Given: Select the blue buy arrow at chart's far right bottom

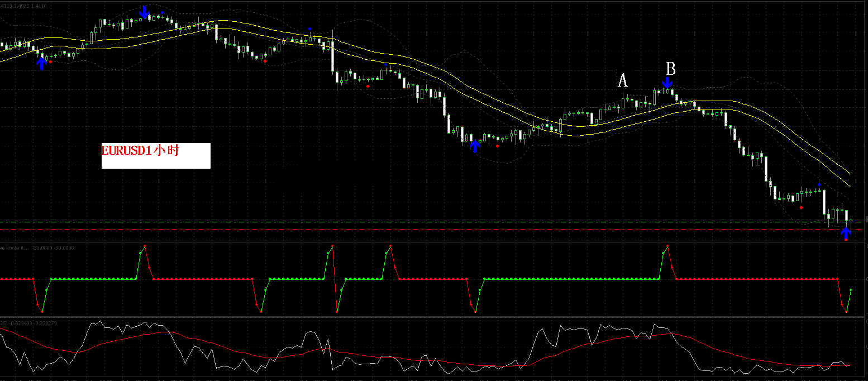Looking at the screenshot, I should point(846,232).
